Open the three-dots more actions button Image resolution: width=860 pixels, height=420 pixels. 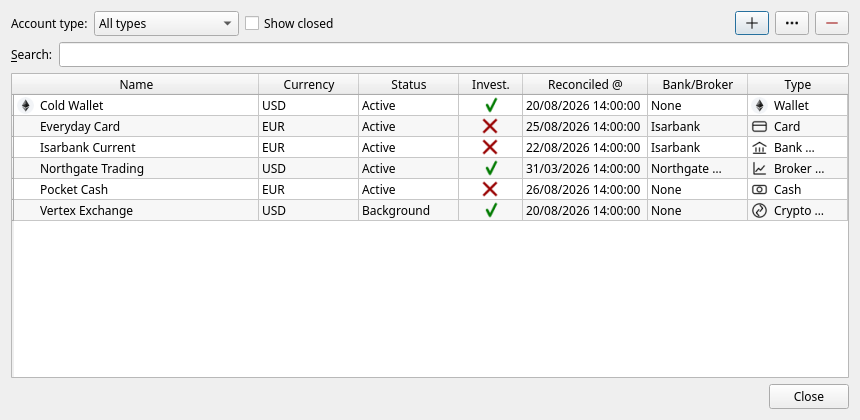[791, 23]
